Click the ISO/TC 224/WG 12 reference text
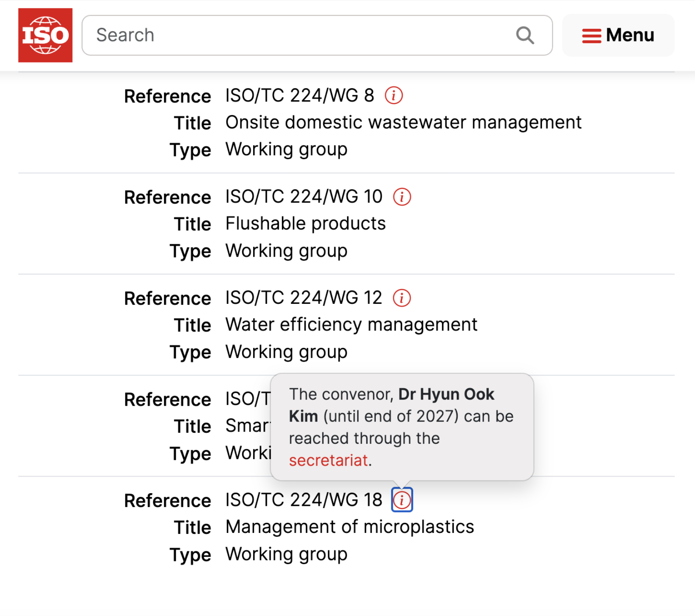 pyautogui.click(x=304, y=298)
